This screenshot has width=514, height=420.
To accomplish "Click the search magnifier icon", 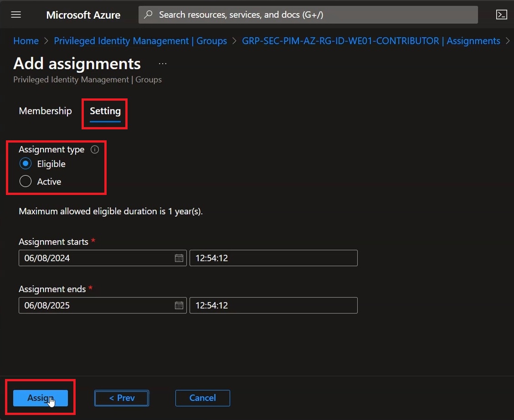I will pyautogui.click(x=148, y=15).
